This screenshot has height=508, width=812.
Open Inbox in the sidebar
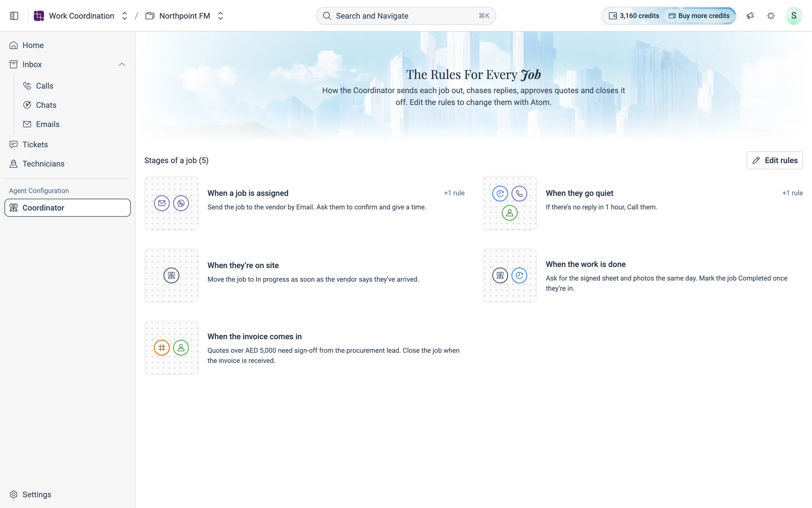(67, 64)
